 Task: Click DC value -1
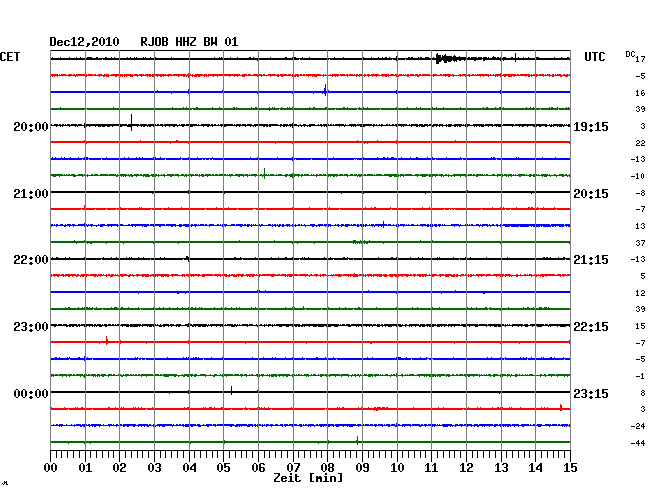(640, 376)
